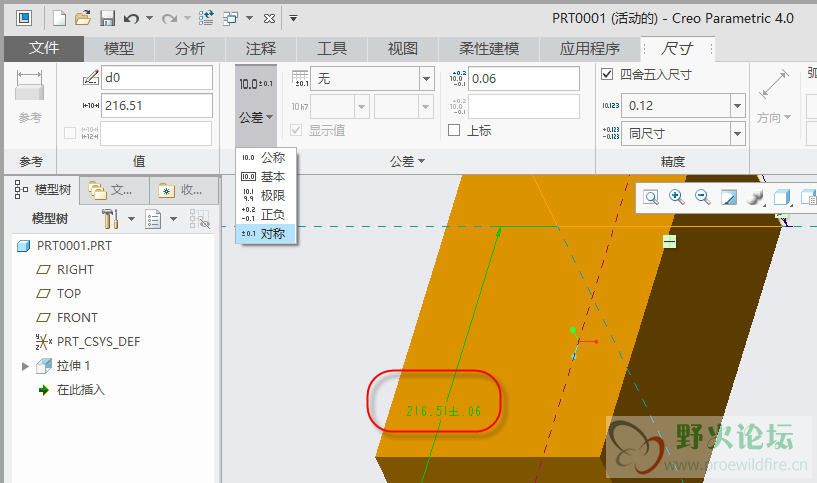Switch to the 工具 ribbon tab
This screenshot has width=817, height=483.
pos(332,48)
